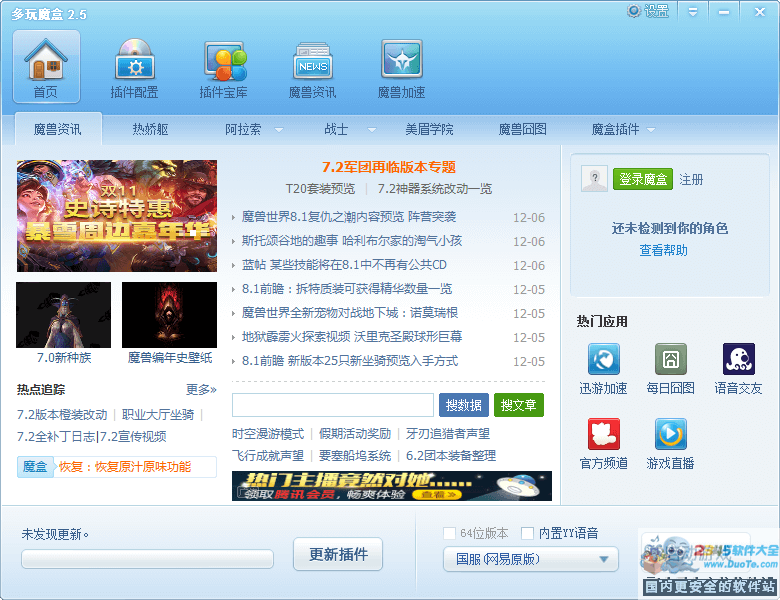The image size is (780, 600).
Task: Expand the 阿拉索 tab dropdown arrow
Action: pos(279,130)
